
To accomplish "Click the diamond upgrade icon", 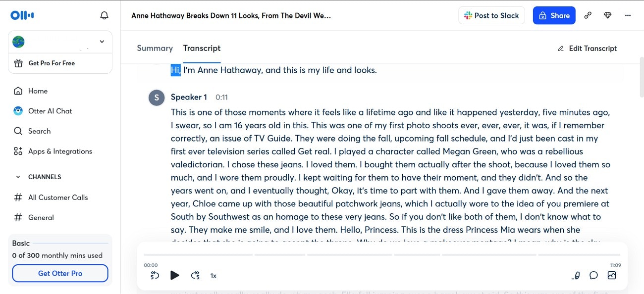I will point(608,15).
